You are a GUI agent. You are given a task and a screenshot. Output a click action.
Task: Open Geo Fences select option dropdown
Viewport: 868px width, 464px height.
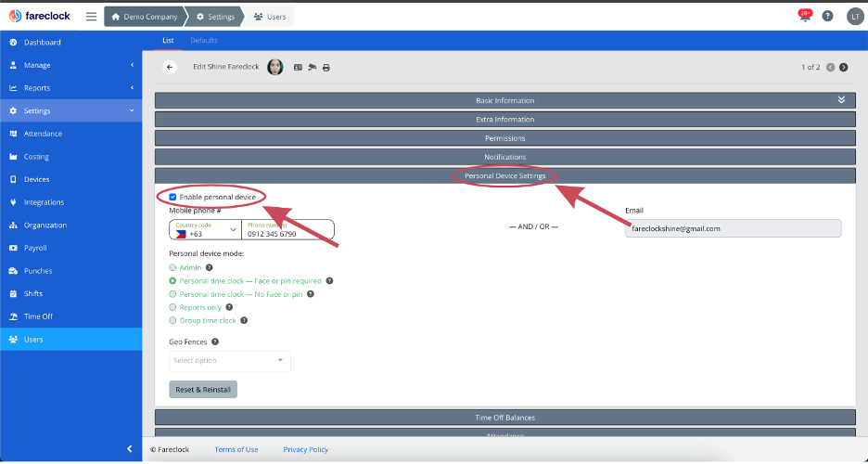click(229, 360)
